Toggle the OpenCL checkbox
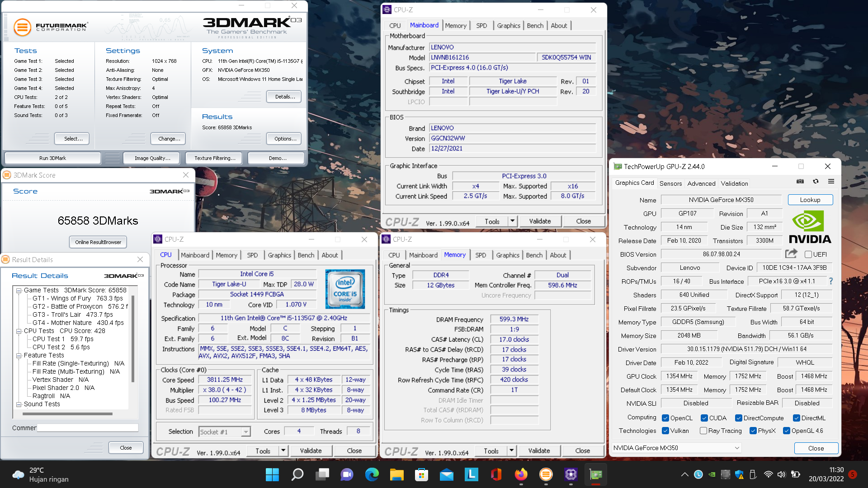The image size is (868, 488). pos(665,418)
